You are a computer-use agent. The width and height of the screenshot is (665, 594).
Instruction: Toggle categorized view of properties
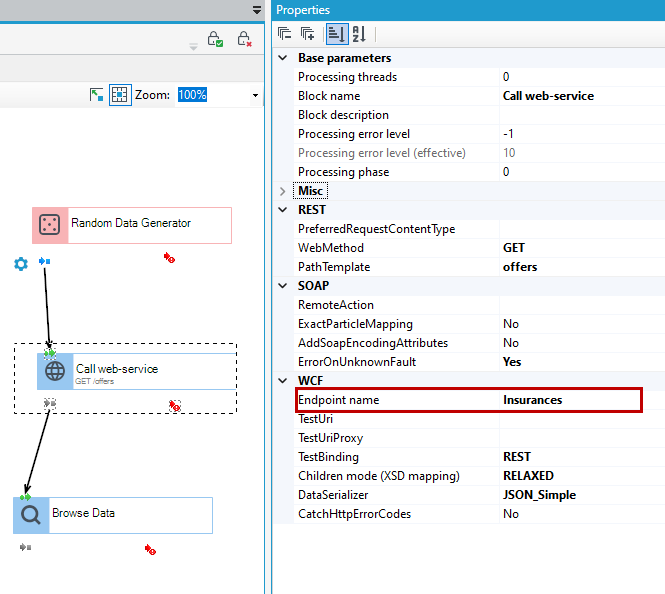click(337, 34)
